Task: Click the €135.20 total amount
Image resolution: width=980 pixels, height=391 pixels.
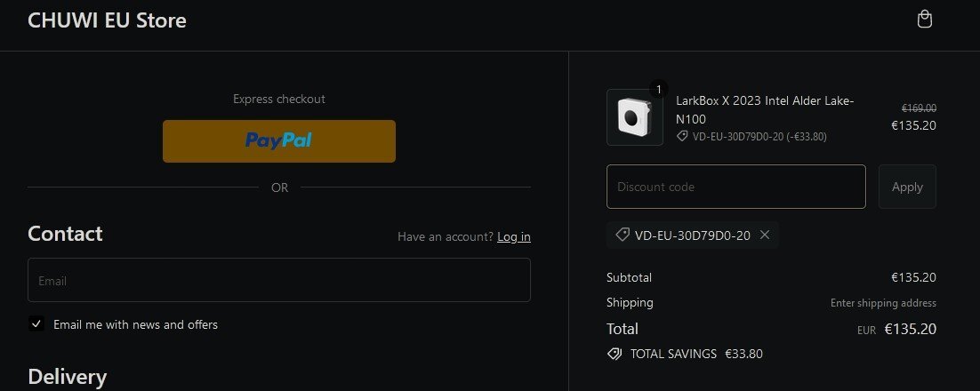Action: pos(910,329)
